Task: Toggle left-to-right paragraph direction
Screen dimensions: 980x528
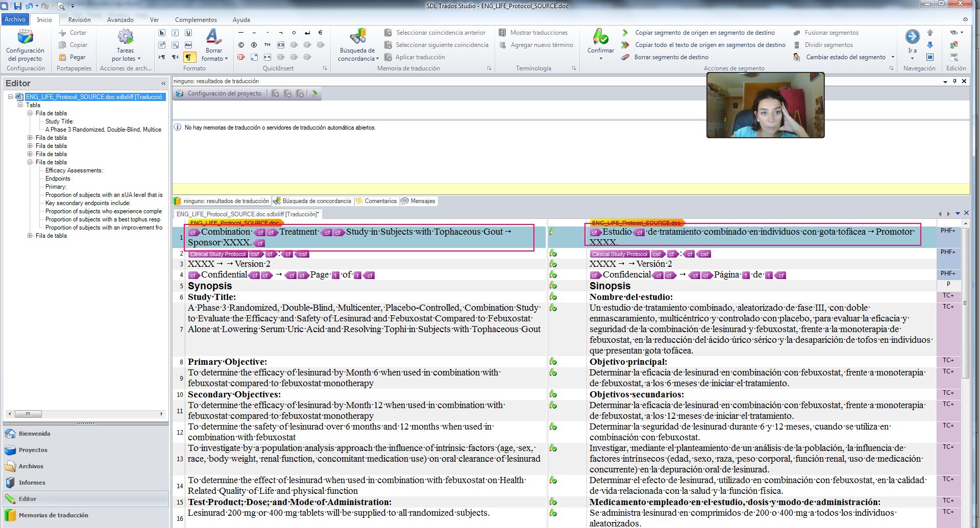Action: click(x=162, y=57)
